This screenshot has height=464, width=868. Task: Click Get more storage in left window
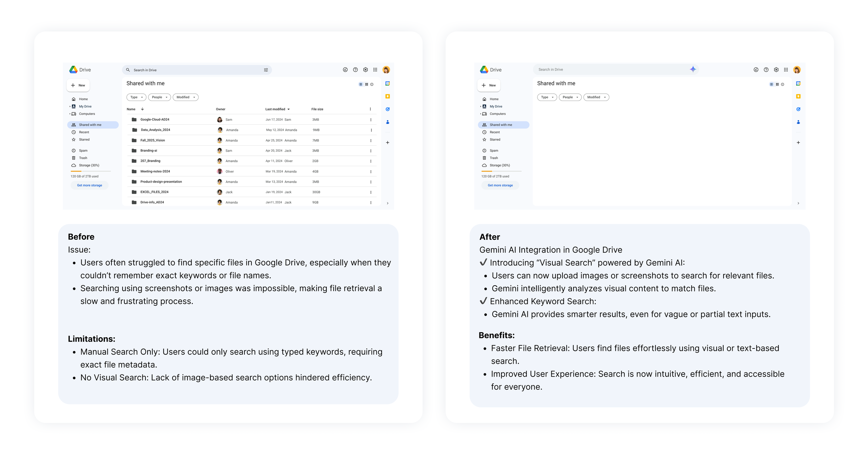(90, 185)
